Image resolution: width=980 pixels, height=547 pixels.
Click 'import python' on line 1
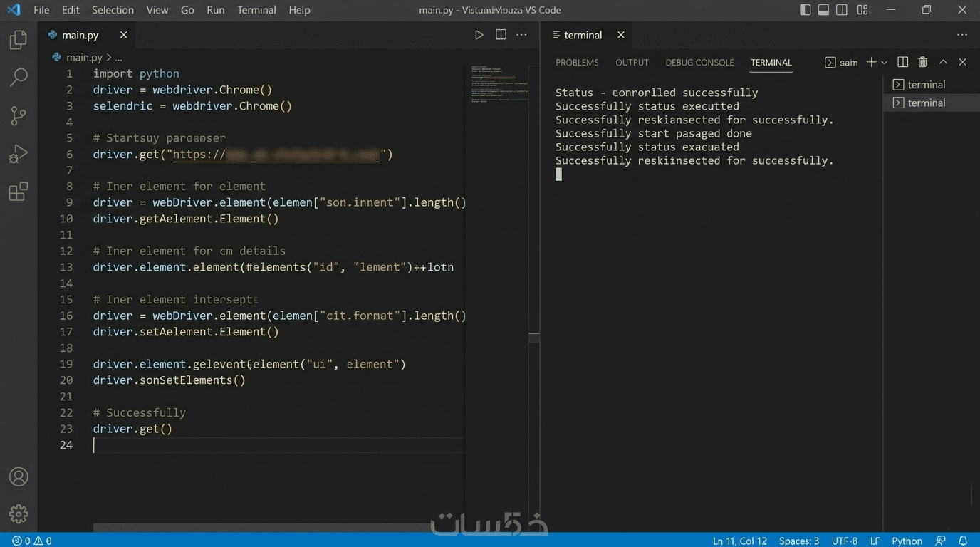tap(136, 74)
